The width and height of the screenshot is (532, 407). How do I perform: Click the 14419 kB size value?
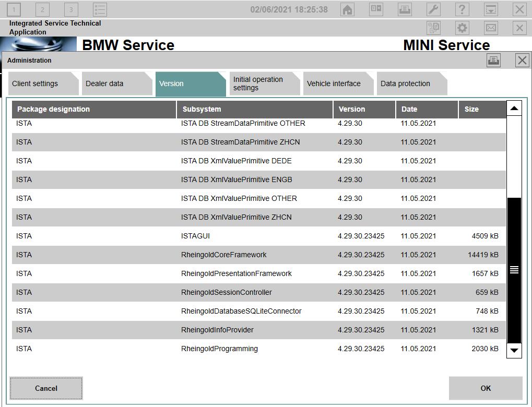coord(483,255)
